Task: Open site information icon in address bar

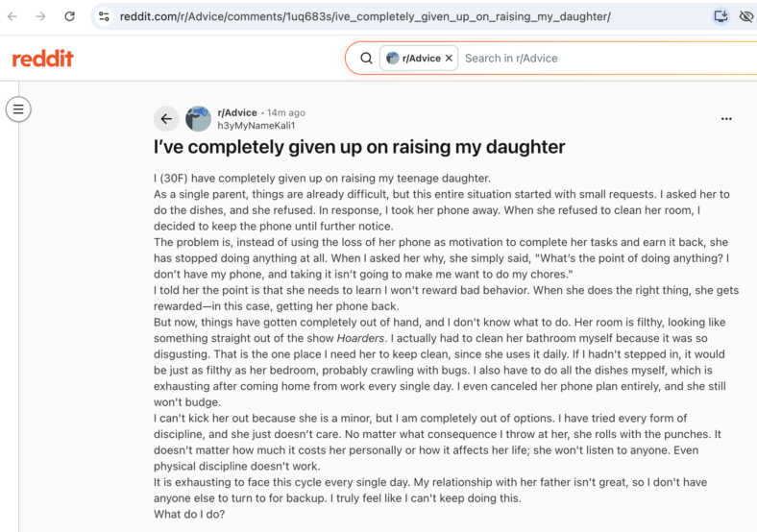Action: 104,16
